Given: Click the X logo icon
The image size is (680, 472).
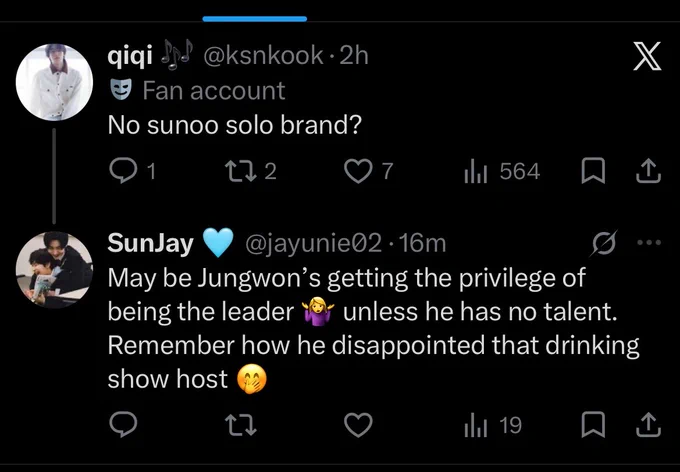Looking at the screenshot, I should (647, 56).
